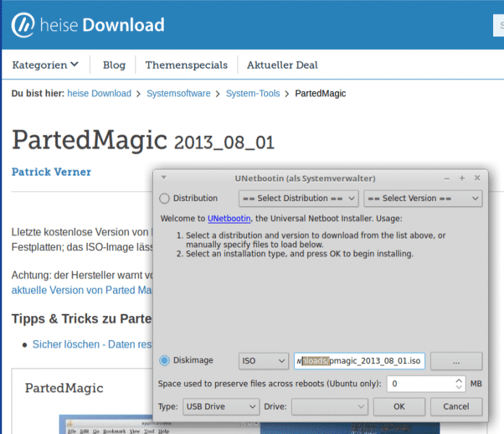The width and height of the screenshot is (504, 434).
Task: Open Themenspecials in the navigation
Action: click(x=186, y=65)
